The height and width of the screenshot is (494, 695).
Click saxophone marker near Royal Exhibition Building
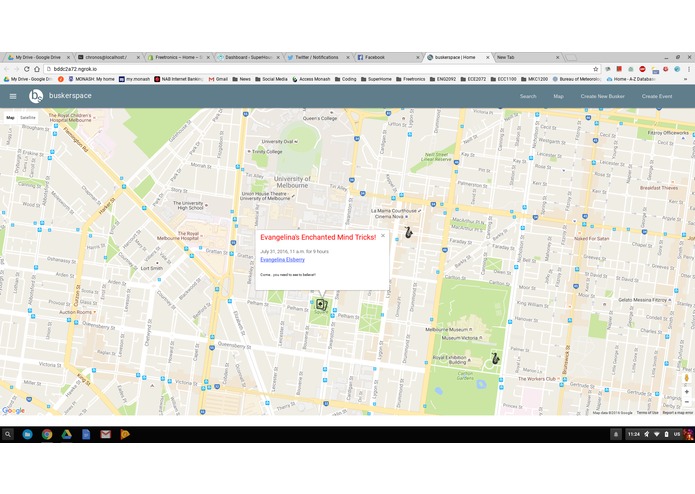[496, 358]
